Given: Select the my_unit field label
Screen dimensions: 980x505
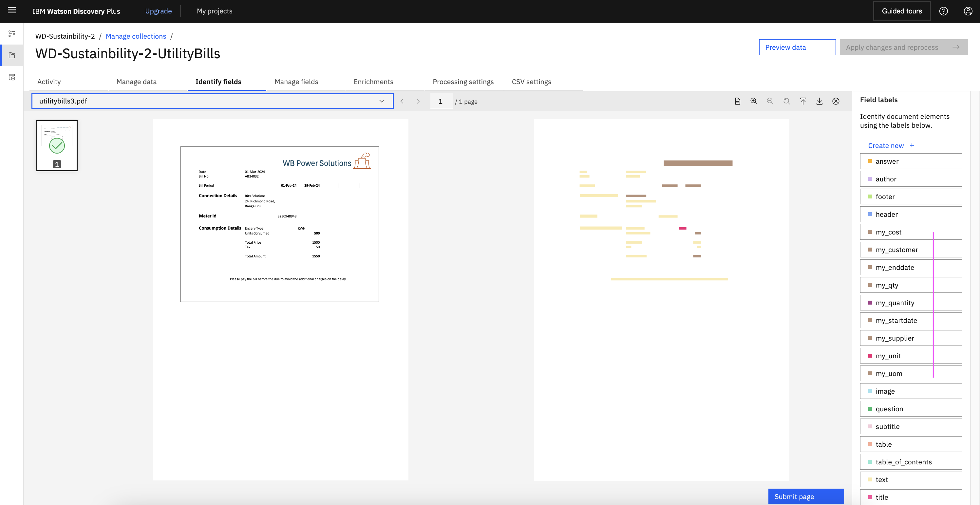Looking at the screenshot, I should (910, 356).
